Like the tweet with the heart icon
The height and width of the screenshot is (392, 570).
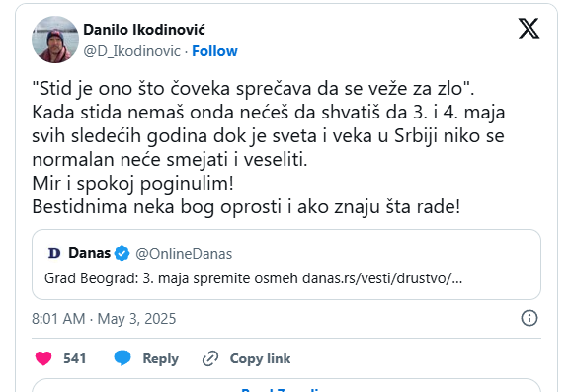43,358
